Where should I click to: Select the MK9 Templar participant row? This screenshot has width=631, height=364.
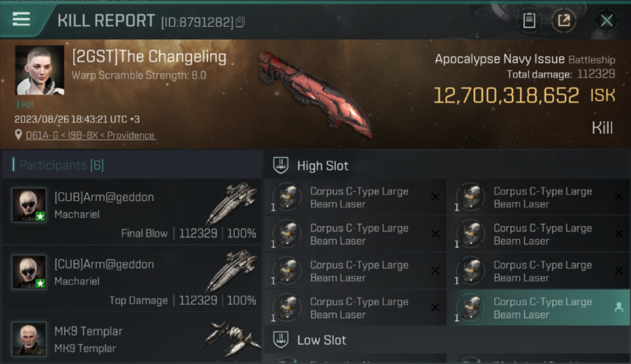tap(132, 338)
